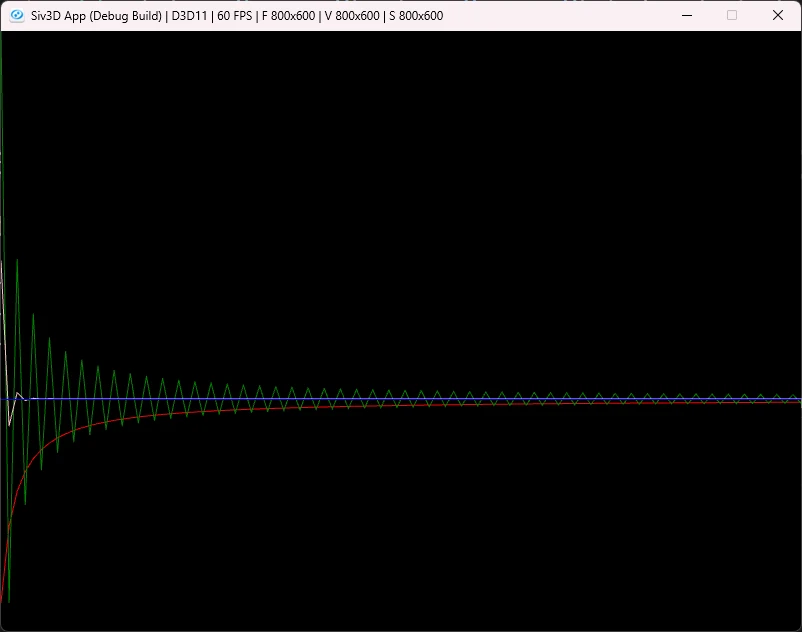Click the small white bump above blue line
The height and width of the screenshot is (632, 802).
[18, 393]
